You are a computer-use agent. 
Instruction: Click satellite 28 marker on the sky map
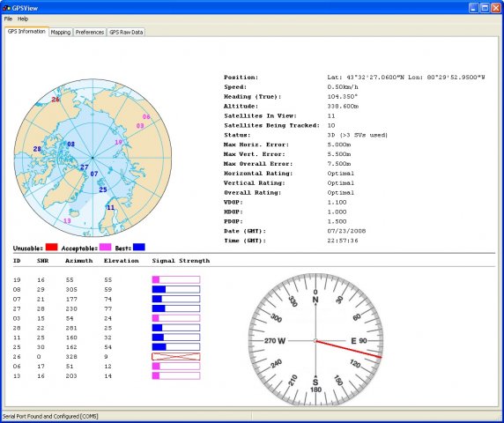tap(37, 149)
